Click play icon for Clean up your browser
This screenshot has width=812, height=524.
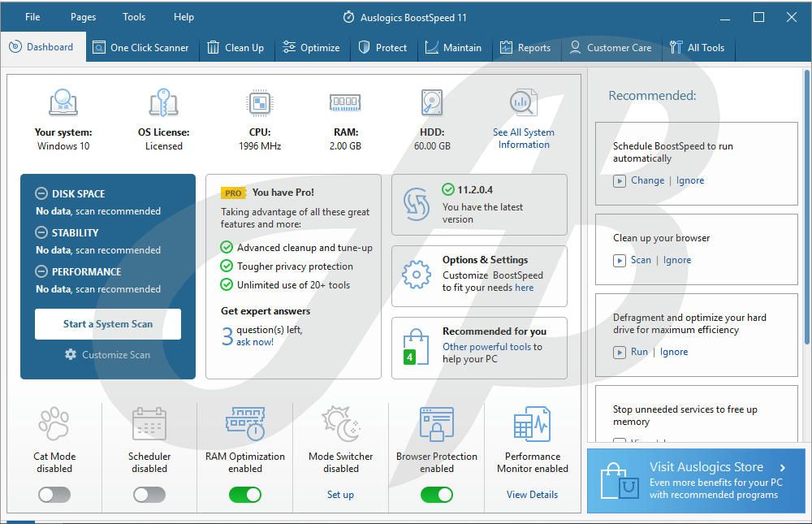tap(620, 260)
